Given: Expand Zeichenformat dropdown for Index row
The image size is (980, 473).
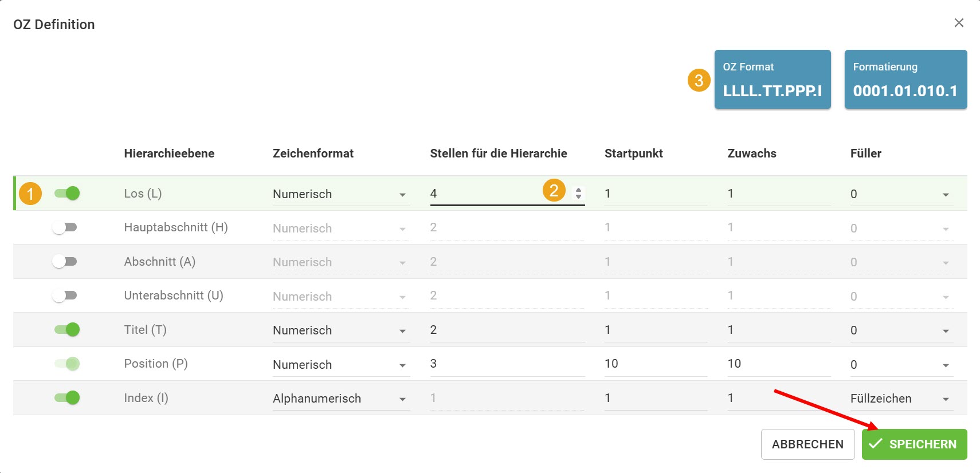Looking at the screenshot, I should (341, 399).
